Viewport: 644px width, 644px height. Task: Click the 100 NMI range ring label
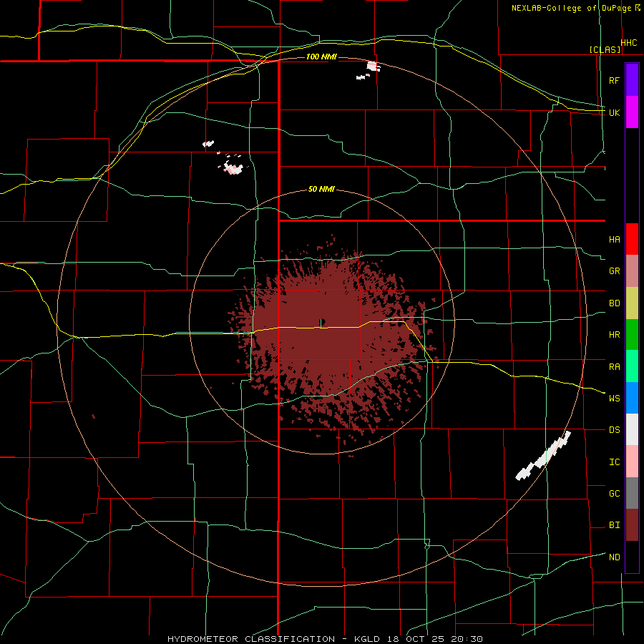(x=321, y=57)
